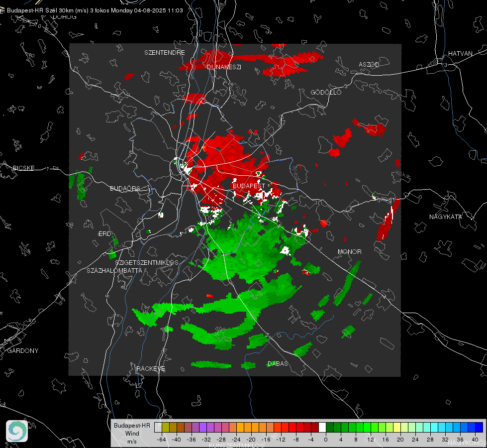Click the '-24' legend scale value
The width and height of the screenshot is (487, 448).
236,440
